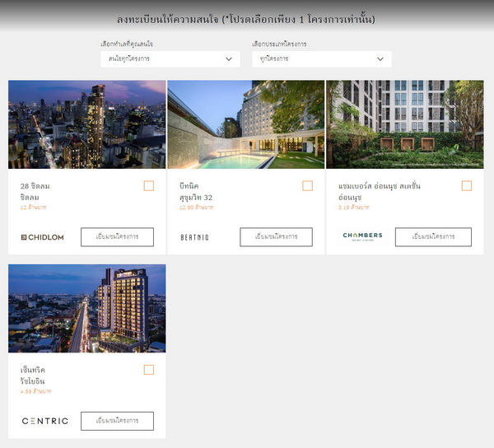The width and height of the screenshot is (494, 448).
Task: Click the chevron arrow of the location selector
Action: pos(229,59)
